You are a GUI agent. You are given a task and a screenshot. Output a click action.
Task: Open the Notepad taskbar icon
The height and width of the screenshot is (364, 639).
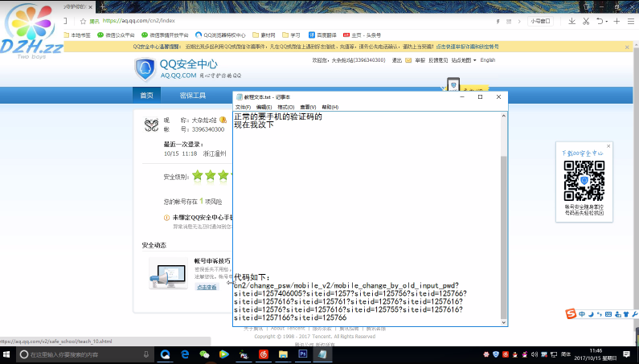[x=322, y=354]
